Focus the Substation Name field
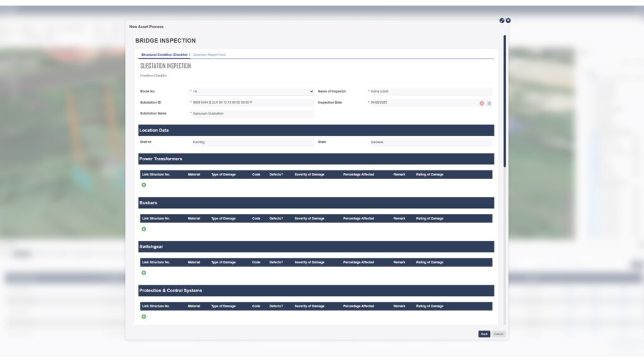 pos(252,114)
